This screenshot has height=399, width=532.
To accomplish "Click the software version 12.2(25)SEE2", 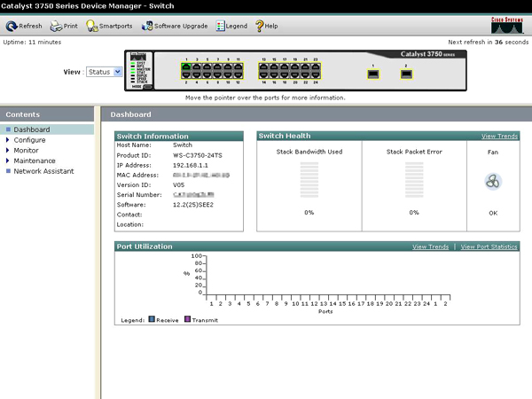I will [193, 205].
